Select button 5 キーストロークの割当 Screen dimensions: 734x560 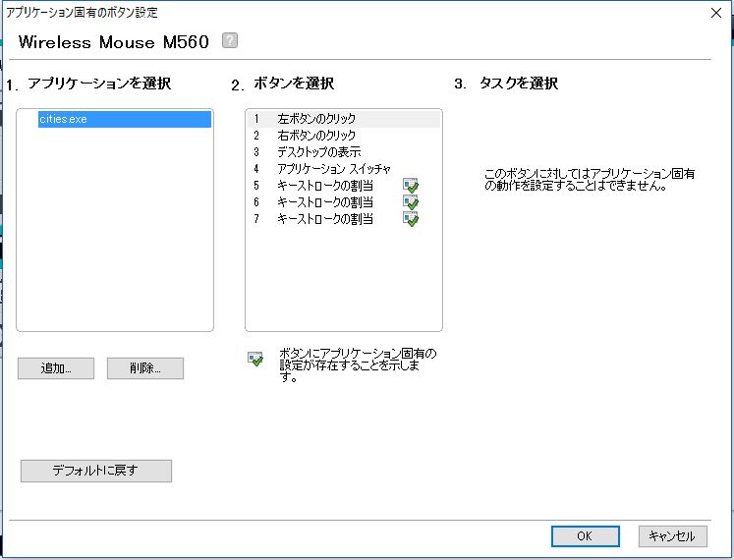click(344, 186)
